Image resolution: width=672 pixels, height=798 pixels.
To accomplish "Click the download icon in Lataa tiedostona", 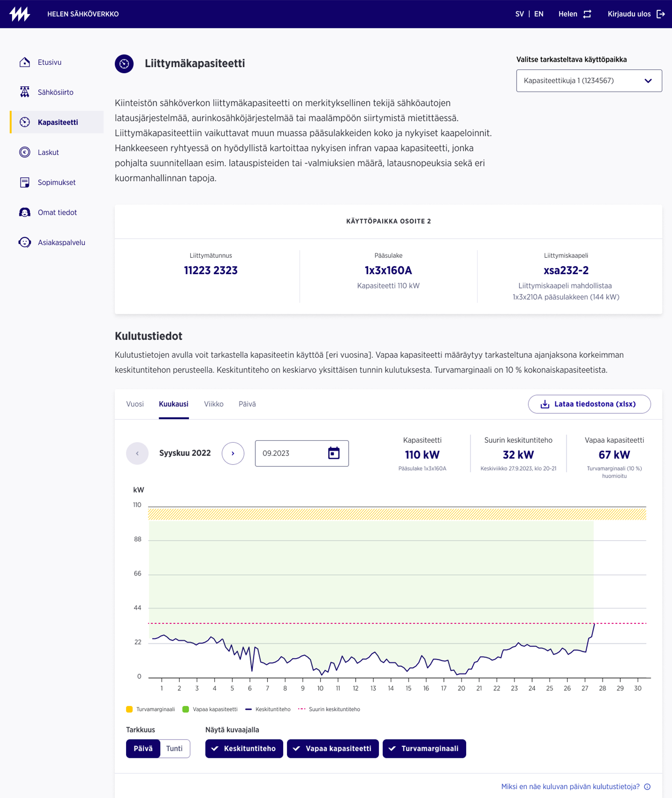I will point(545,404).
